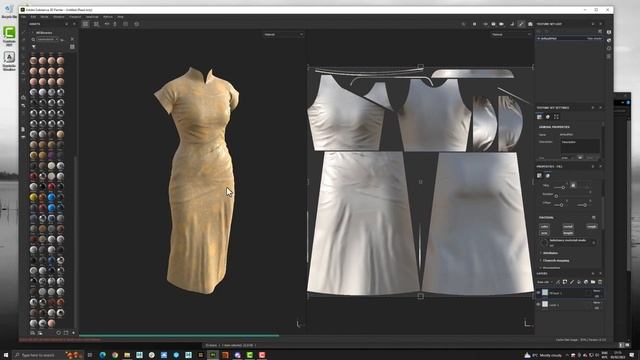Open the File menu
Viewport: 640px width, 360px height.
coord(24,17)
